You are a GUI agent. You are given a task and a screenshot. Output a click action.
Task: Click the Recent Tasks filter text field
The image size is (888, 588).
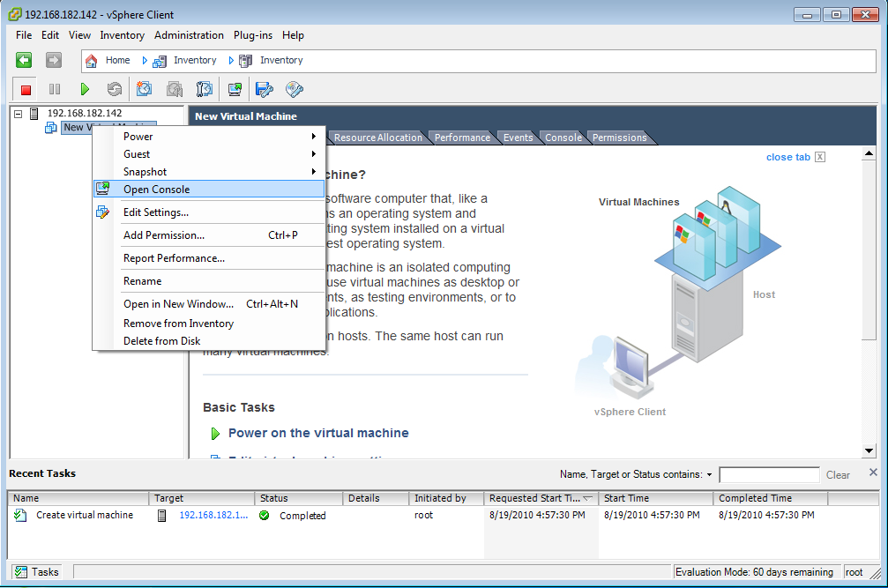coord(769,475)
